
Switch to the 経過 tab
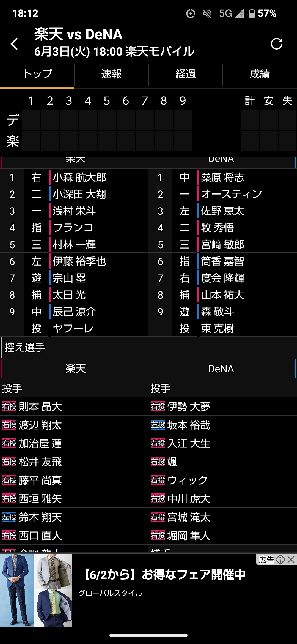(x=186, y=74)
